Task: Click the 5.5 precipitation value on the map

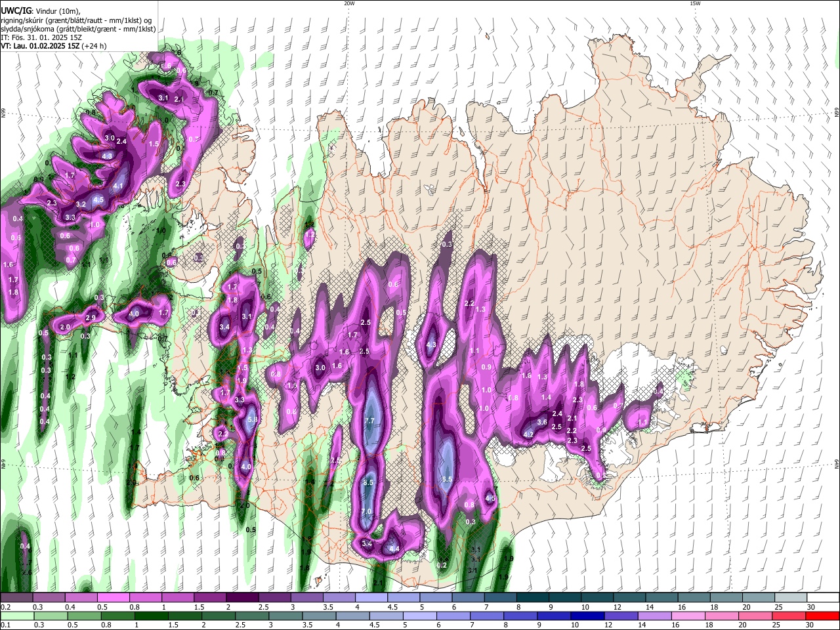Action: pos(447,480)
